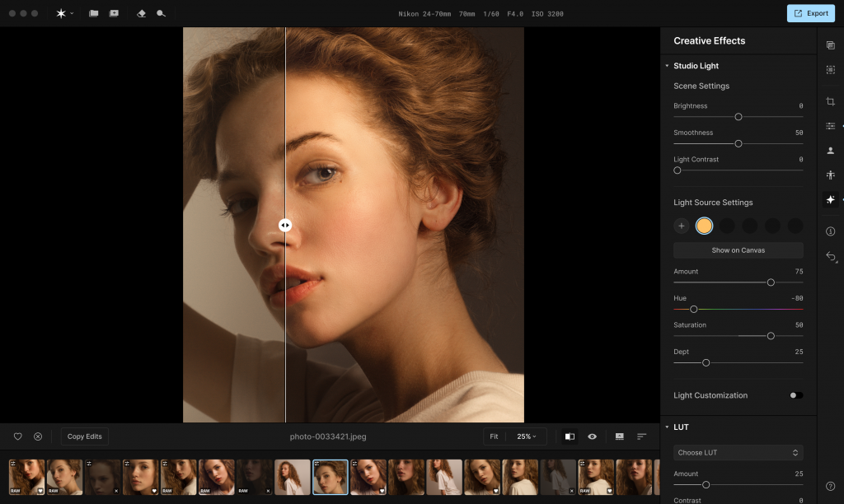Click the Hue slider handle
The height and width of the screenshot is (504, 844).
[x=694, y=310]
